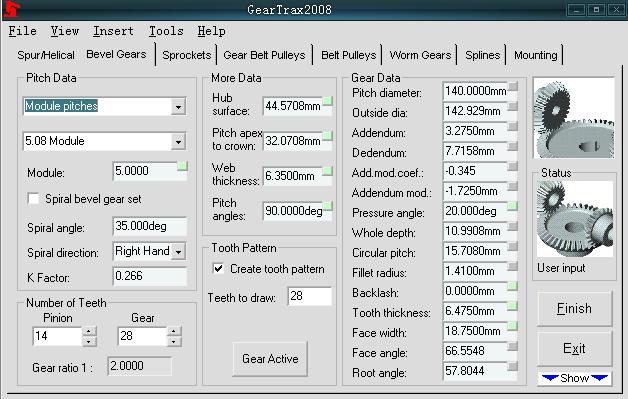Viewport: 628px width, 399px height.
Task: Open the View menu
Action: 64,31
